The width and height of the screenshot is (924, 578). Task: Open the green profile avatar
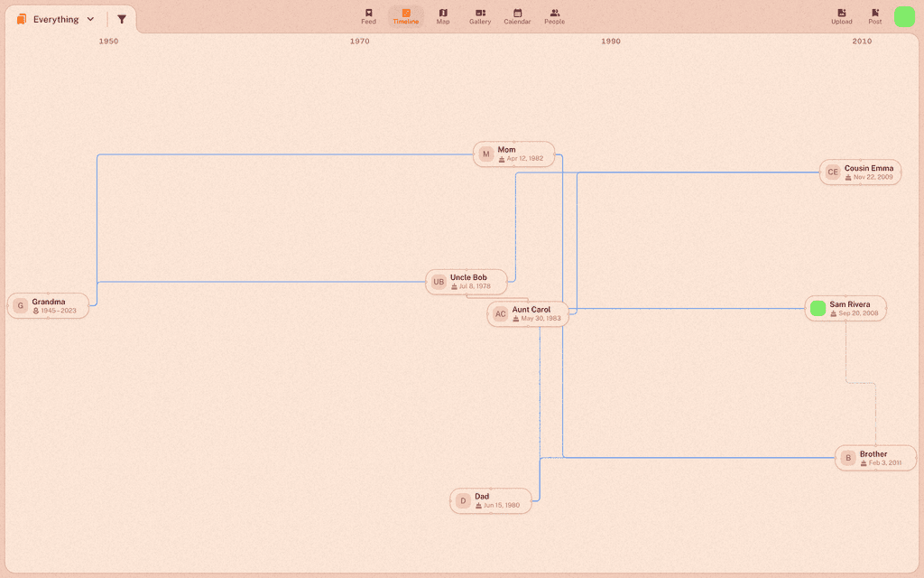(x=904, y=16)
